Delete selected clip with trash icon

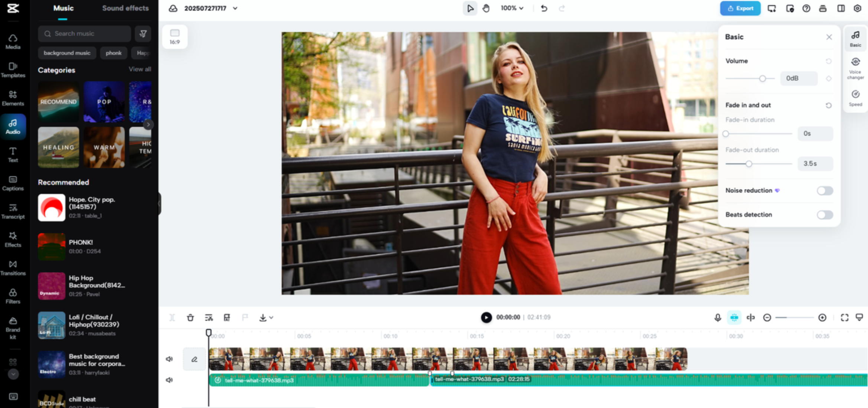(x=190, y=317)
